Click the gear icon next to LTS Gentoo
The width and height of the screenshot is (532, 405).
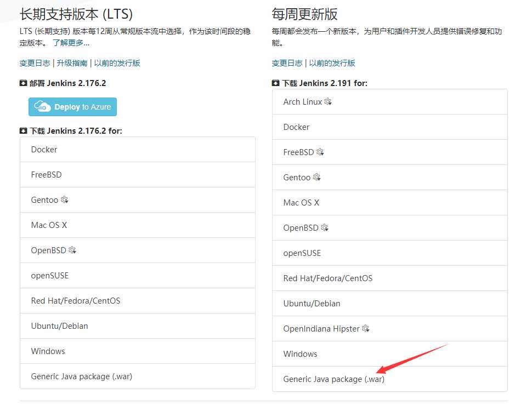tap(65, 199)
